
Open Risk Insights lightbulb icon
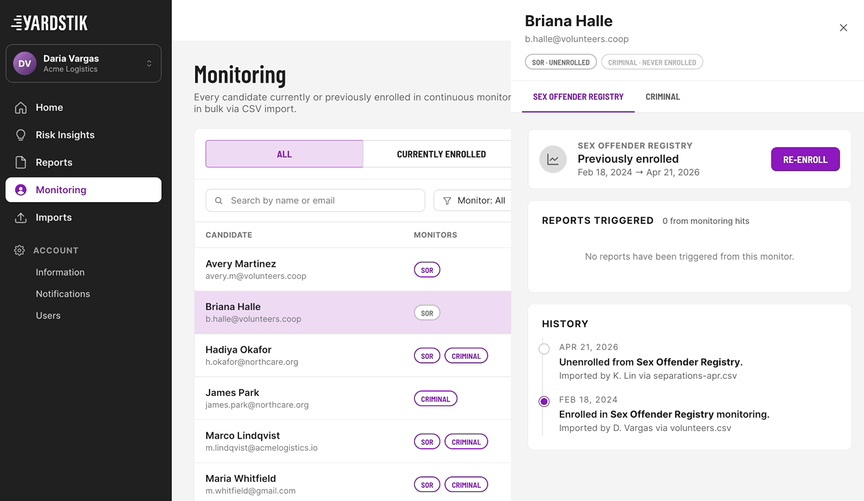pyautogui.click(x=20, y=135)
